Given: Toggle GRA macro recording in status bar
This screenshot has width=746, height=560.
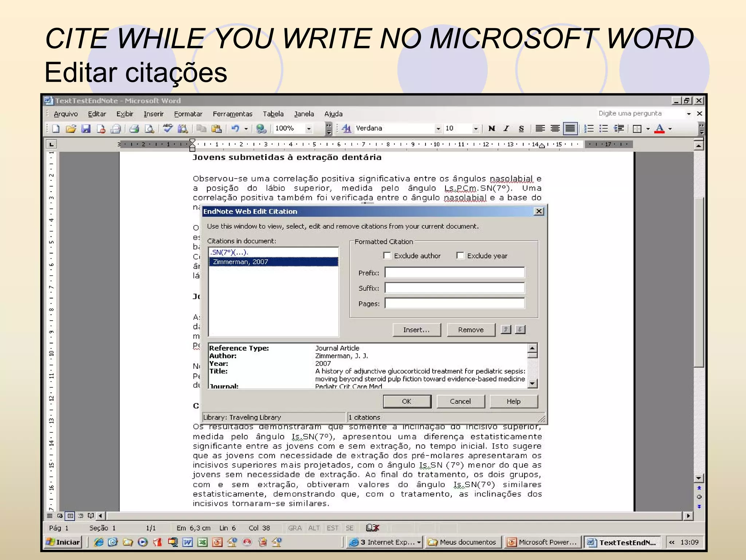Looking at the screenshot, I should (295, 528).
